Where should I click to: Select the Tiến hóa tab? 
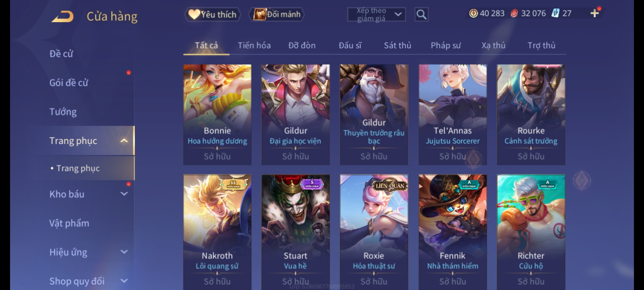click(x=254, y=45)
